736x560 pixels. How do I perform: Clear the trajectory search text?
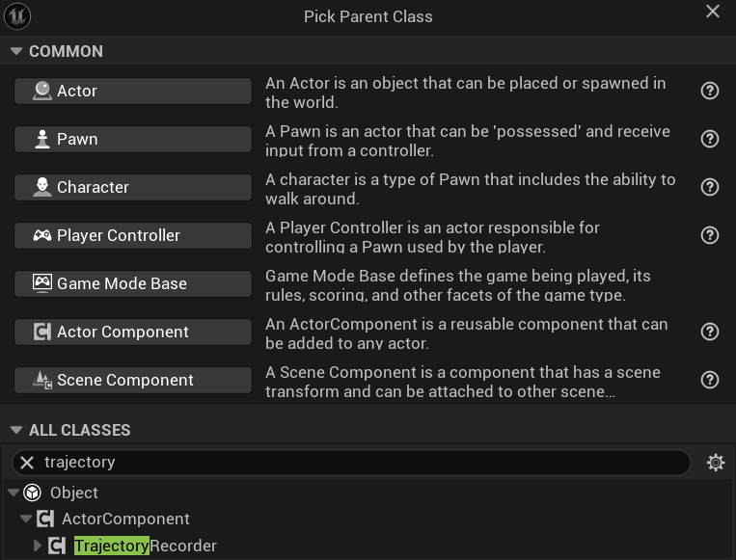pyautogui.click(x=27, y=463)
